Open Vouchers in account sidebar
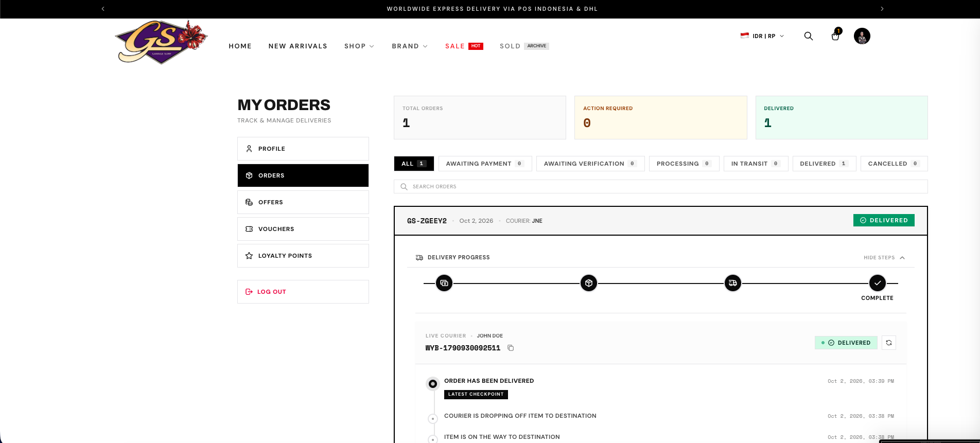 click(303, 229)
